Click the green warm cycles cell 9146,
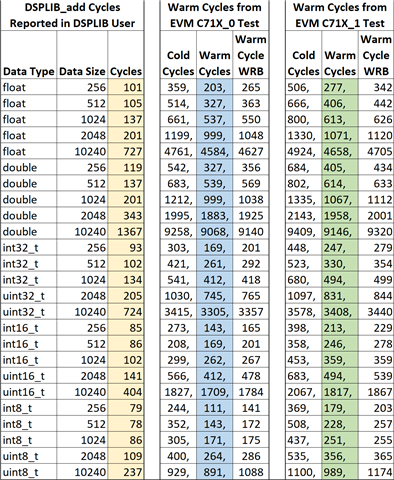This screenshot has width=394, height=480. tap(340, 232)
